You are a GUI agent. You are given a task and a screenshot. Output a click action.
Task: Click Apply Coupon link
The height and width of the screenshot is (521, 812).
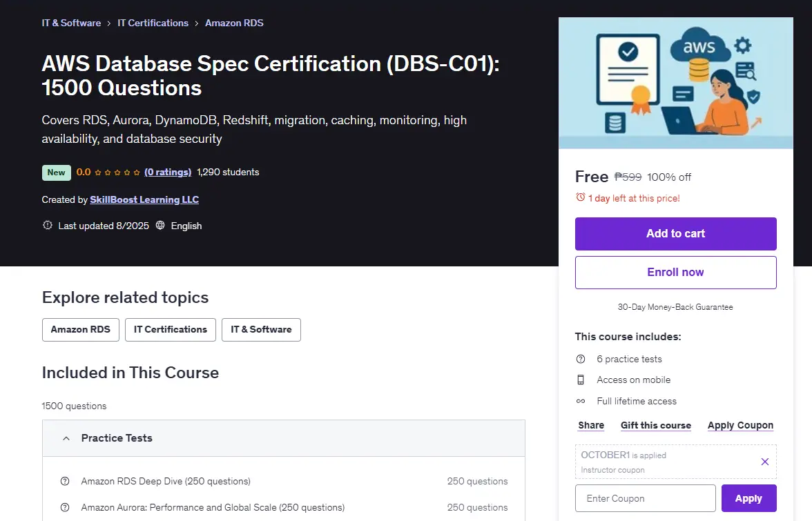click(x=740, y=425)
